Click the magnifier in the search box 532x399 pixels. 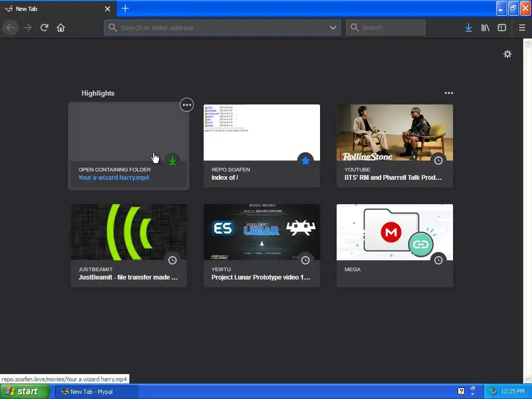coord(354,28)
